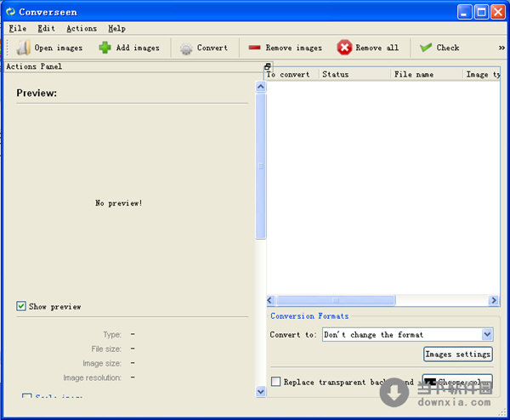Image resolution: width=510 pixels, height=420 pixels.
Task: Start conversion with the Convert gear icon
Action: [x=186, y=48]
